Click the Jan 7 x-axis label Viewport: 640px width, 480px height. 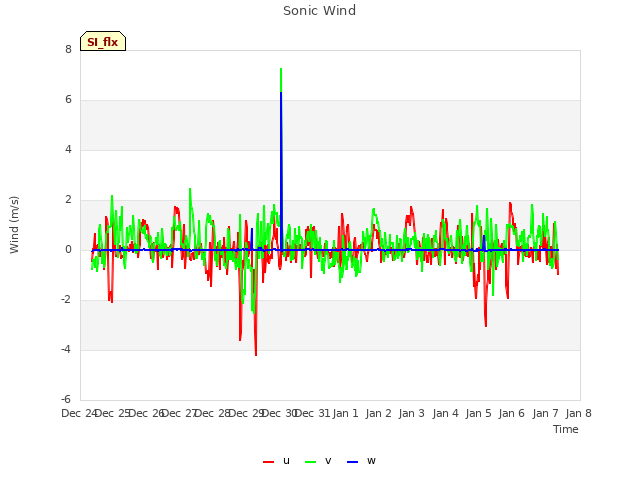(545, 413)
